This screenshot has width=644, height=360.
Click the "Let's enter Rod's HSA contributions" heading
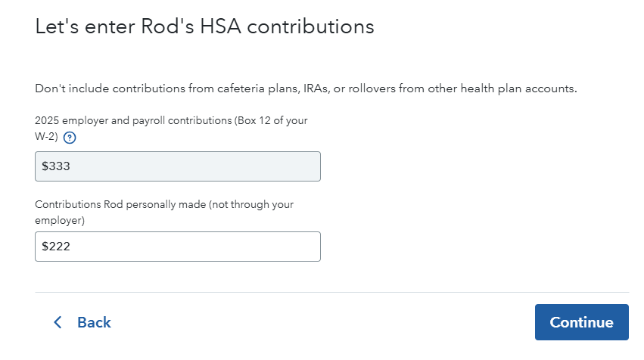[x=204, y=27]
